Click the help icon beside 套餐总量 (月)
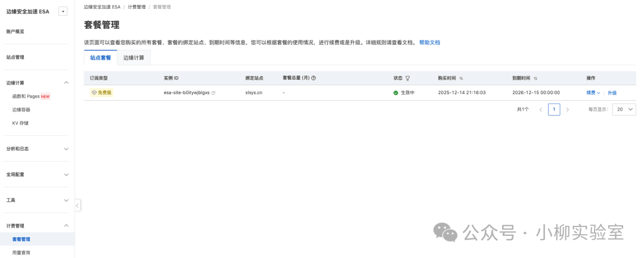 (x=314, y=78)
